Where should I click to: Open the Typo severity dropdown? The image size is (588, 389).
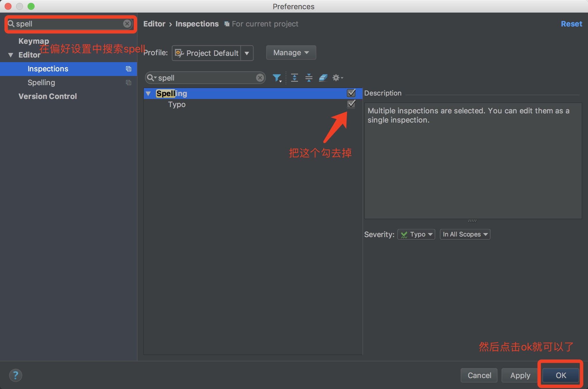[416, 234]
